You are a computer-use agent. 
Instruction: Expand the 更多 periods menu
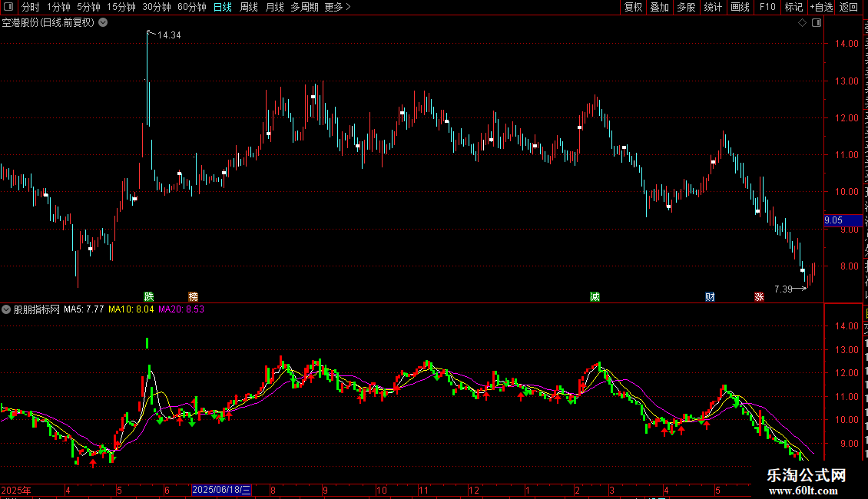coord(337,7)
